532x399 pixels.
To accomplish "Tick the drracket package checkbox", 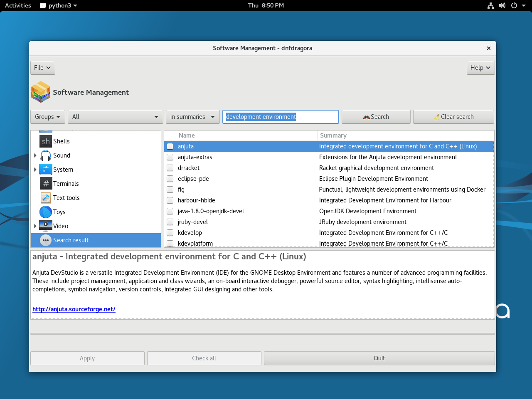I will coord(170,168).
